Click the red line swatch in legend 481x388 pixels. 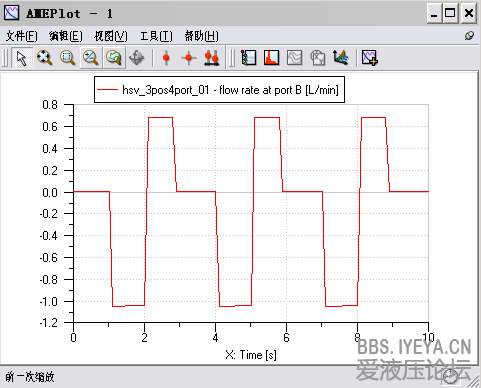tap(107, 90)
